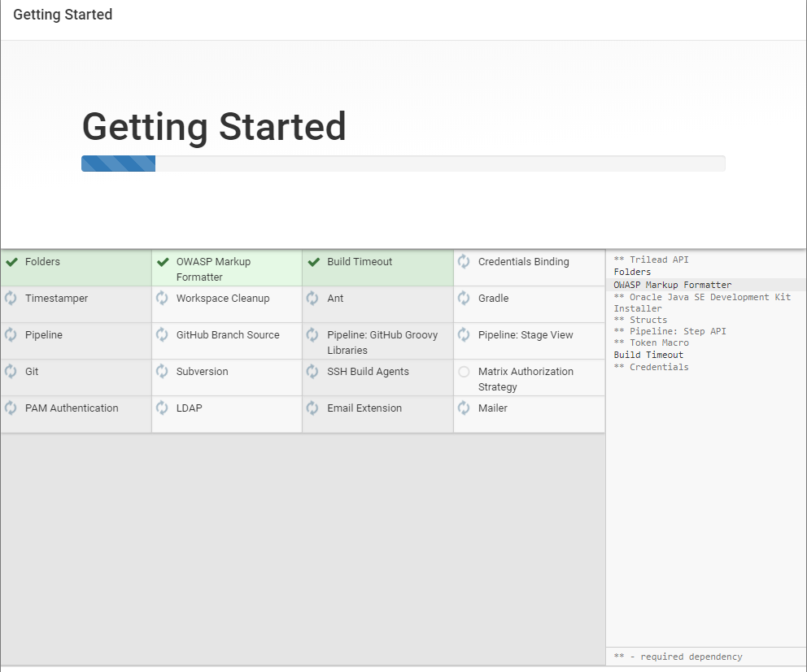Select the Credentials Binding plugin label

coord(523,262)
